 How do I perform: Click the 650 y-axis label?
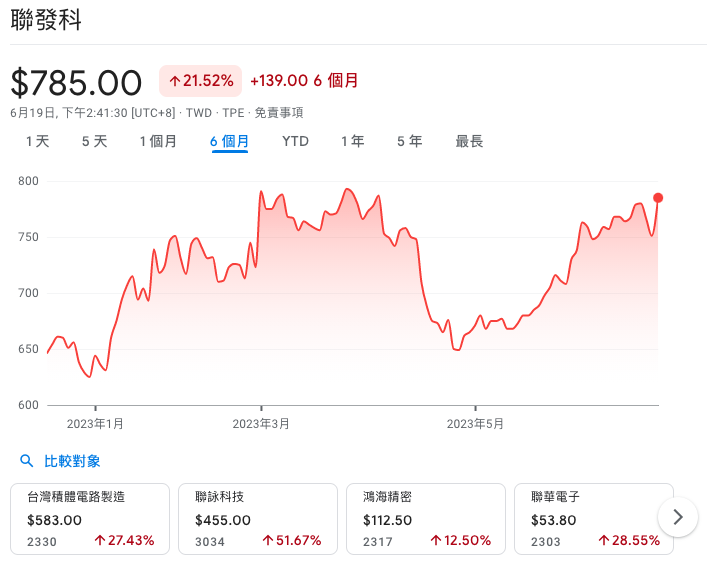(x=28, y=349)
